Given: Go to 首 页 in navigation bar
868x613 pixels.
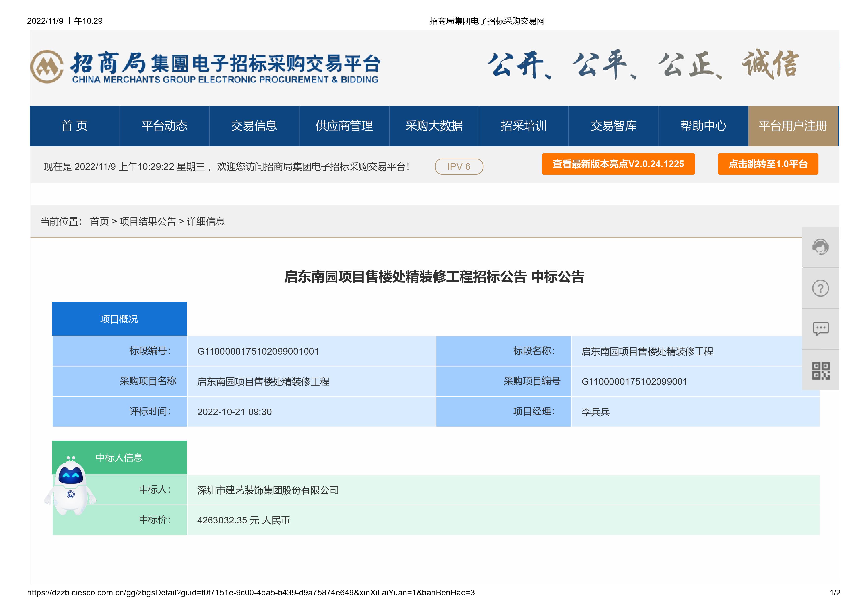Looking at the screenshot, I should pyautogui.click(x=74, y=126).
